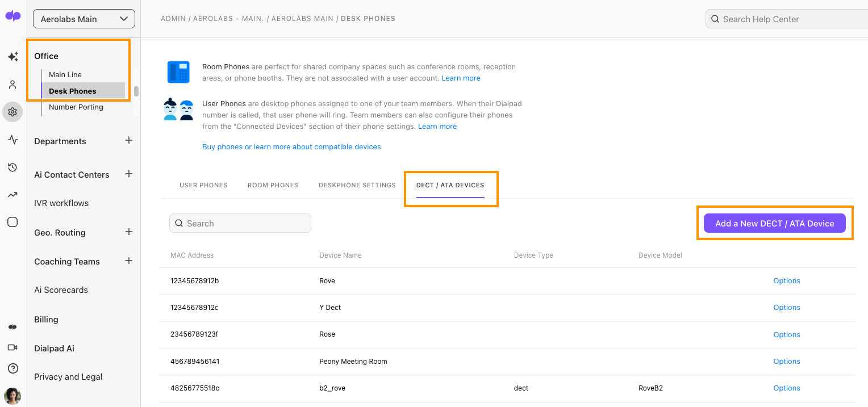Focus the Search Help Center field

tap(787, 19)
